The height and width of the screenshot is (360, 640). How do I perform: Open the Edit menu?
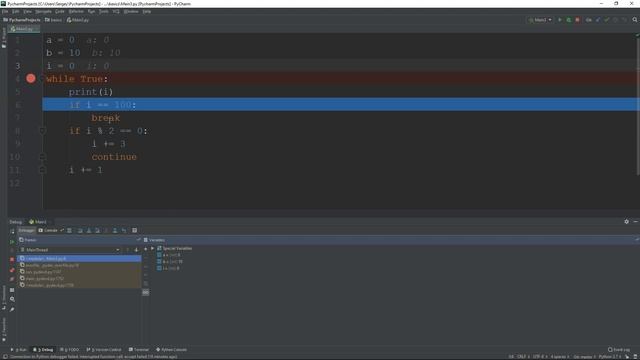(x=16, y=11)
